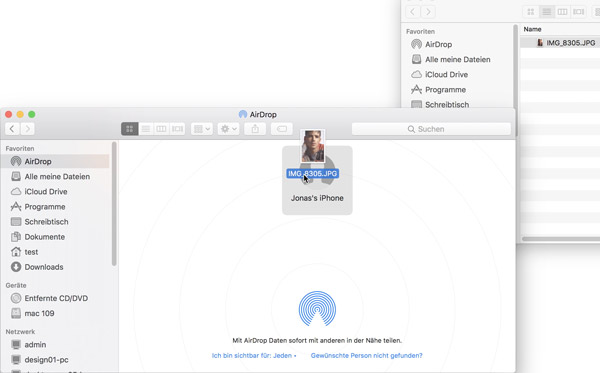The image size is (600, 373).
Task: Click the Suchen search field
Action: tap(431, 129)
